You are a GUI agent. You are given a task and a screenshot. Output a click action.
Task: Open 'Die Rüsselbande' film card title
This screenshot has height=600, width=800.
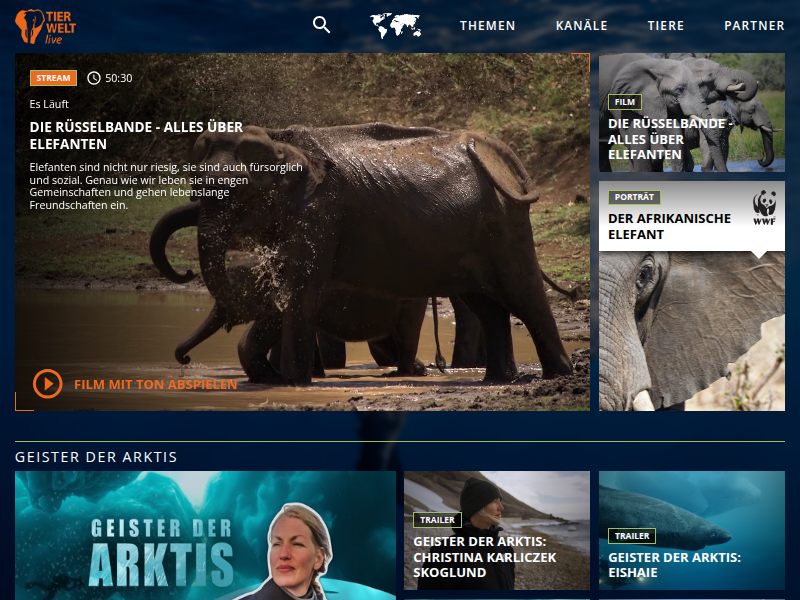pos(666,139)
